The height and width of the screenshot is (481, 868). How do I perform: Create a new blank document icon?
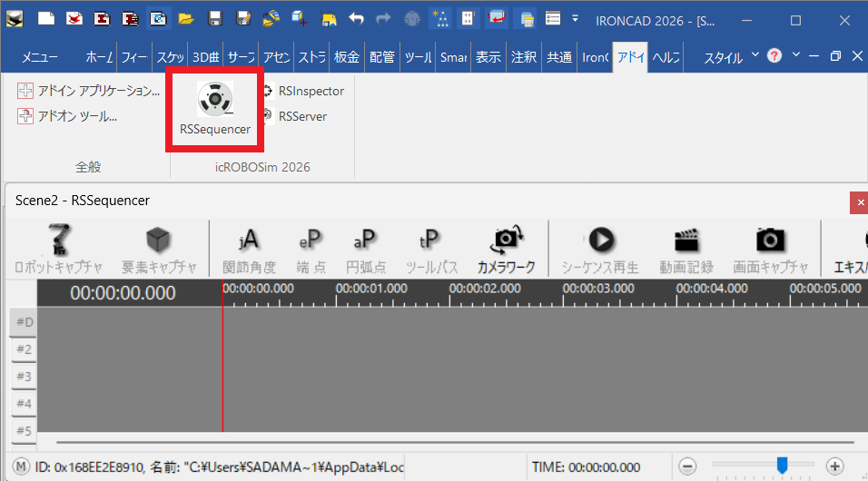click(x=46, y=19)
